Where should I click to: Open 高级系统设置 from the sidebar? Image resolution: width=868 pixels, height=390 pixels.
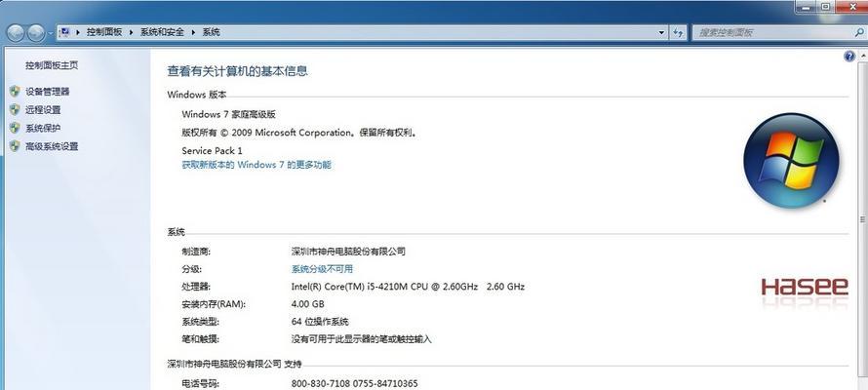click(x=52, y=146)
